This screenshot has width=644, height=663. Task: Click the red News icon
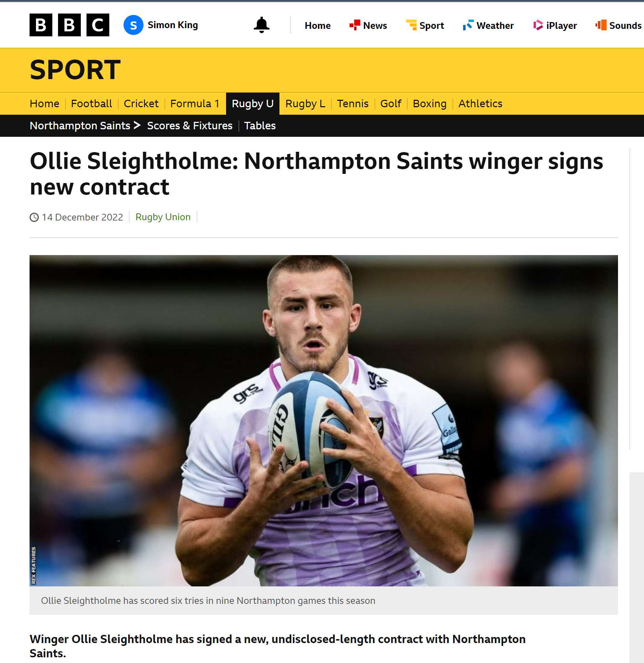[x=355, y=25]
